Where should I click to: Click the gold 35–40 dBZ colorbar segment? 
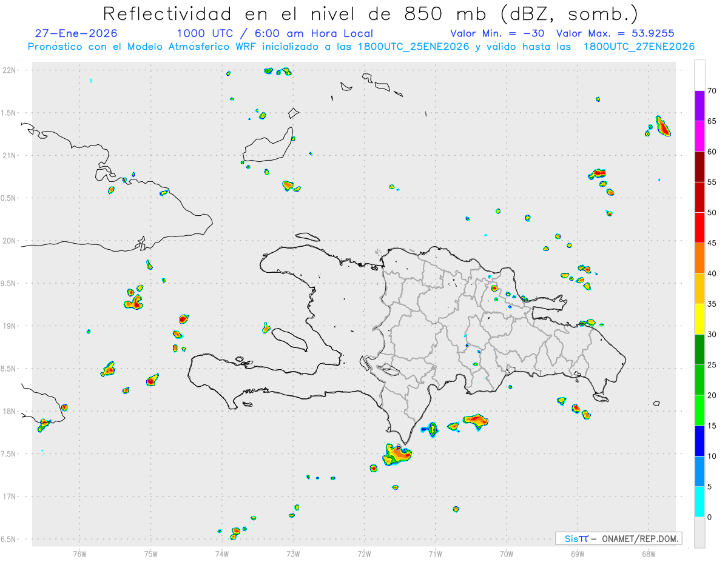pos(699,289)
